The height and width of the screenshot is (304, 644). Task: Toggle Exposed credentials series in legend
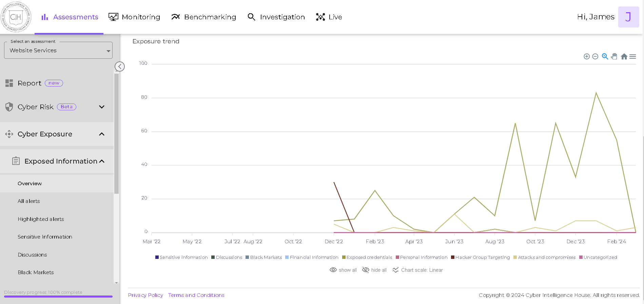click(367, 257)
